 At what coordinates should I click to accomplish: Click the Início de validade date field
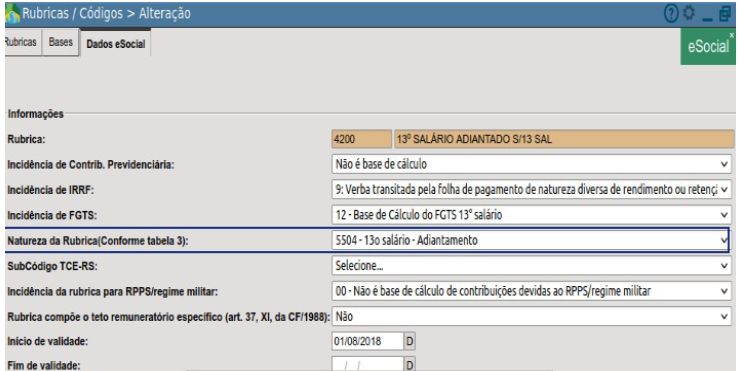368,341
